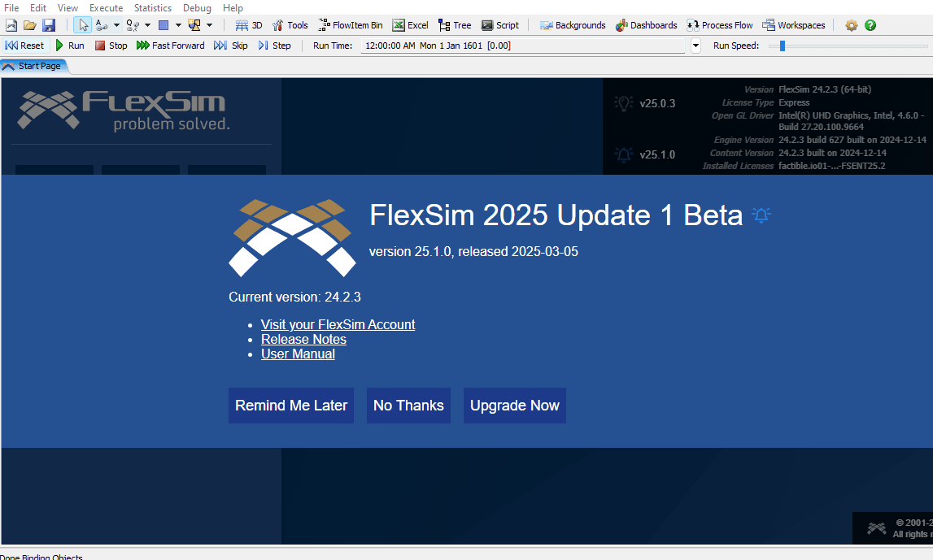Open global preferences with the gear icon
Viewport: 933px width, 560px height.
tap(852, 25)
